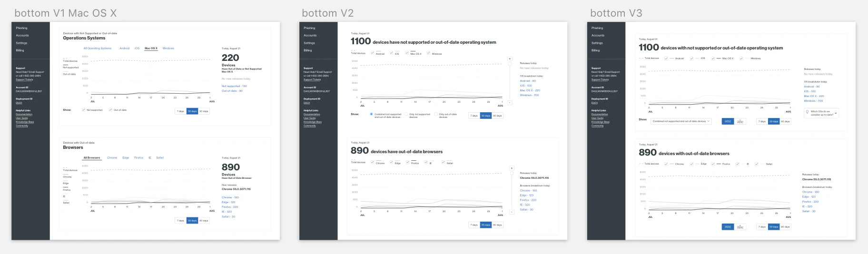
Task: Click the DUO1 deployment ID in V1 sidebar
Action: pos(19,103)
